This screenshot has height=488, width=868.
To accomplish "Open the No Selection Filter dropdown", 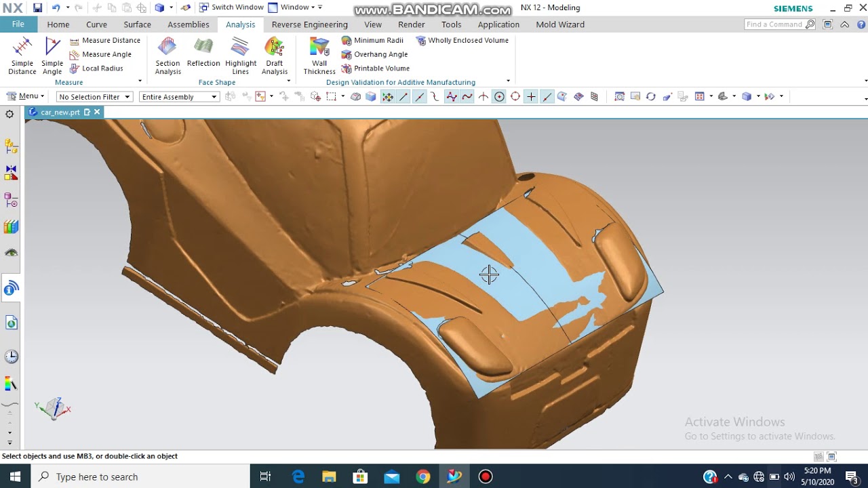I will (x=94, y=97).
